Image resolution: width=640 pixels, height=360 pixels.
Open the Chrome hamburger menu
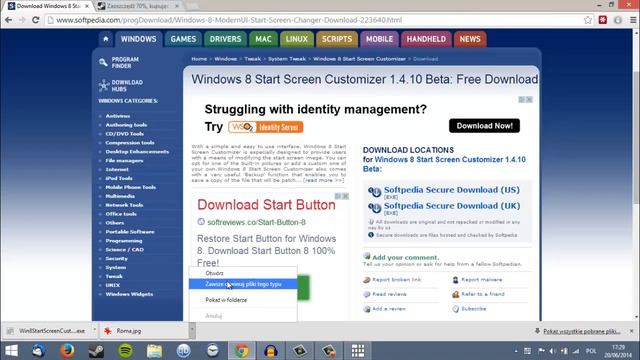pos(633,20)
